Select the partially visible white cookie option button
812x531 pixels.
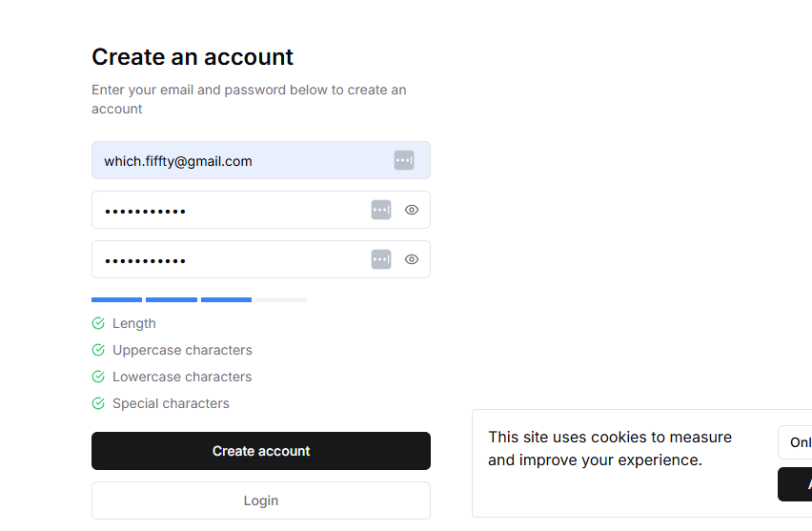(795, 442)
